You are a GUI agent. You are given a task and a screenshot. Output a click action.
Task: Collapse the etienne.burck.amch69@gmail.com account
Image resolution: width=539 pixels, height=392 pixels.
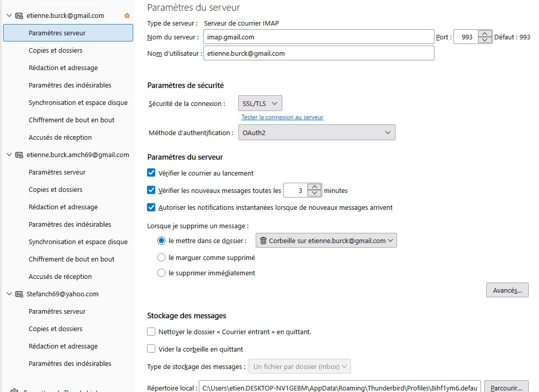(9, 155)
